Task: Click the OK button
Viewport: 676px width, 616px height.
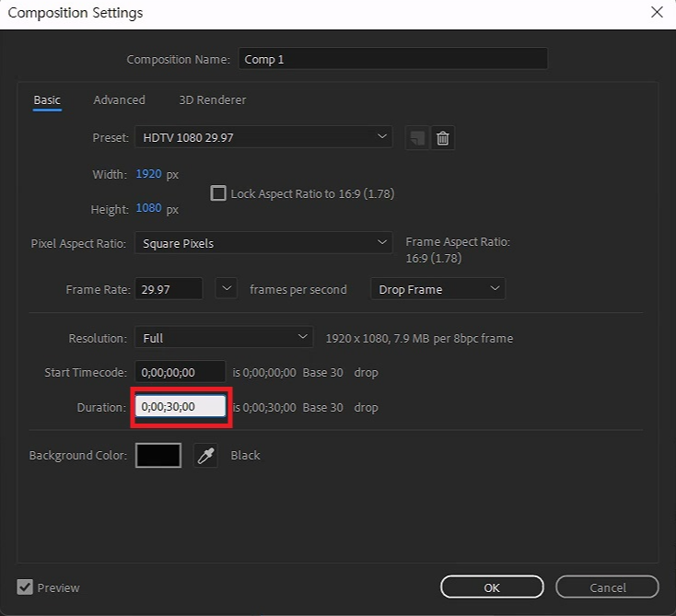Action: click(x=492, y=587)
